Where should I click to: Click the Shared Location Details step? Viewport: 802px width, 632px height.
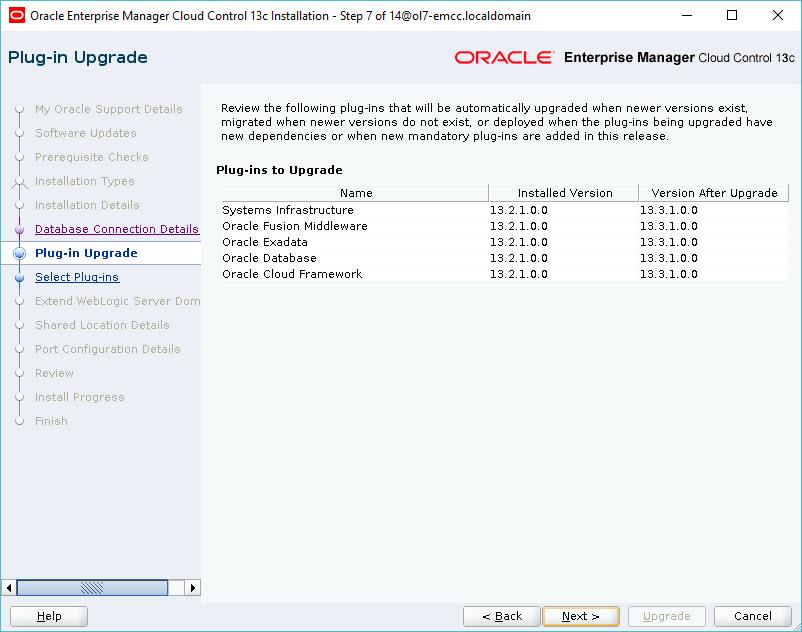(102, 325)
